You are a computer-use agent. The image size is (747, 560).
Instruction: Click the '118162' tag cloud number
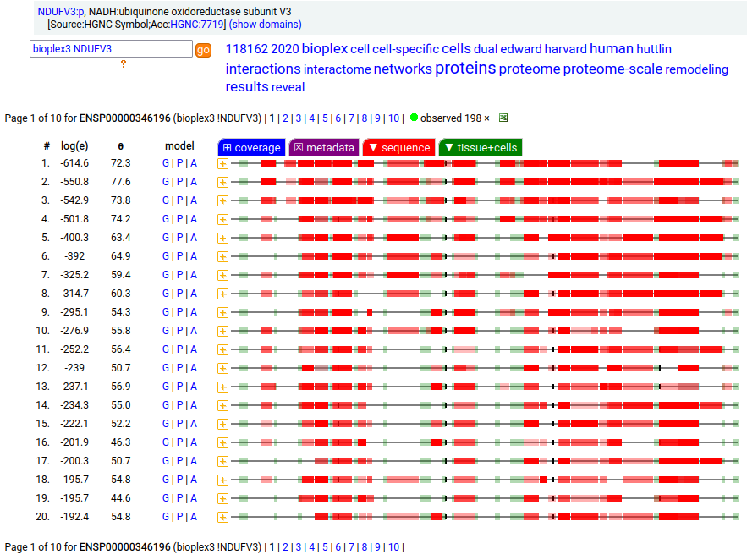247,49
